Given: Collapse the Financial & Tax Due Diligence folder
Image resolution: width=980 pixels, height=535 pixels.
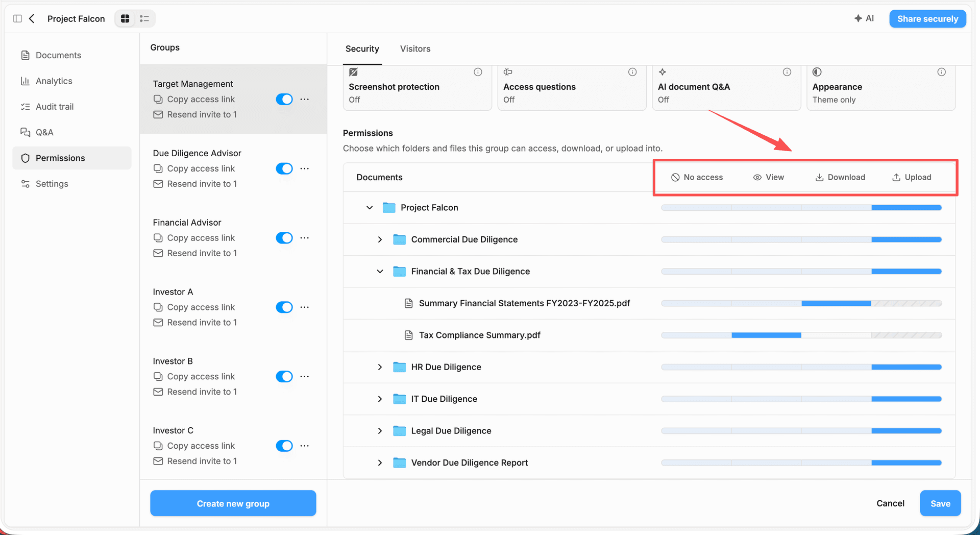Looking at the screenshot, I should (380, 272).
